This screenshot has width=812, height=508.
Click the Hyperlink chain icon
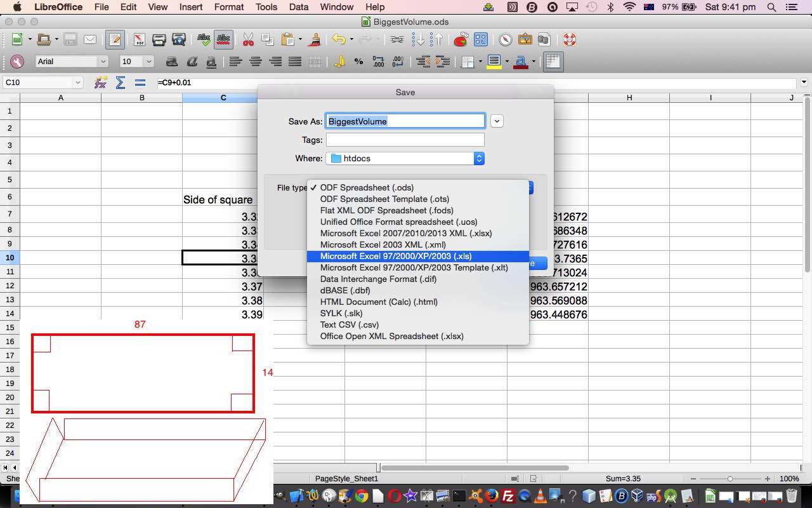point(396,39)
